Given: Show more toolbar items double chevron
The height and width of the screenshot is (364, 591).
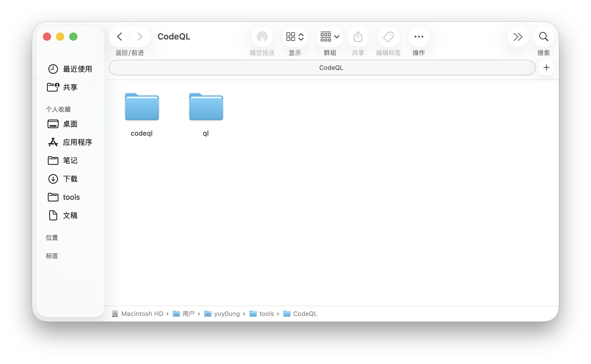Looking at the screenshot, I should pyautogui.click(x=518, y=37).
